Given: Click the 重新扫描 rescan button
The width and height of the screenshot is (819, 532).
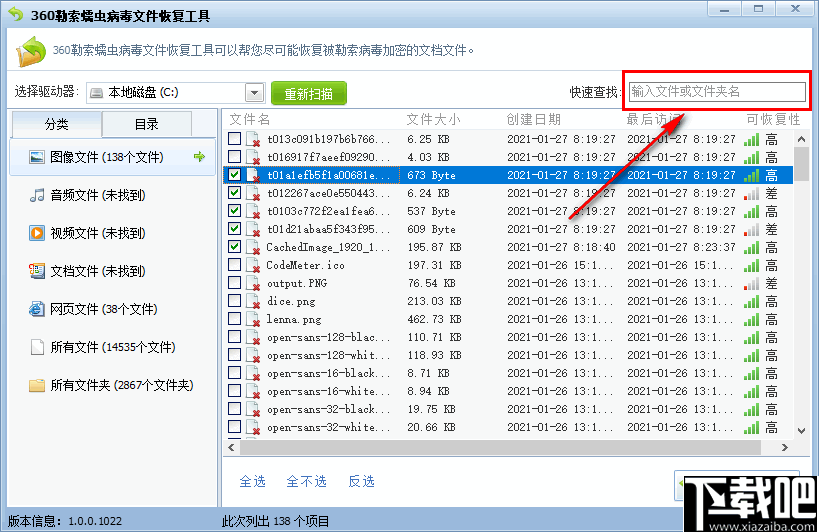Looking at the screenshot, I should 309,93.
